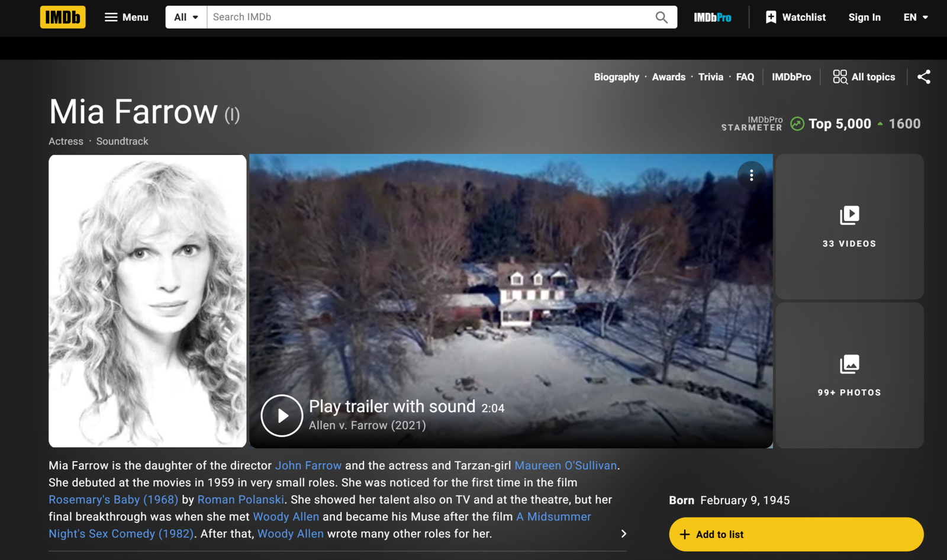Go to the Biography section
Screen dimensions: 947x560
click(x=616, y=77)
